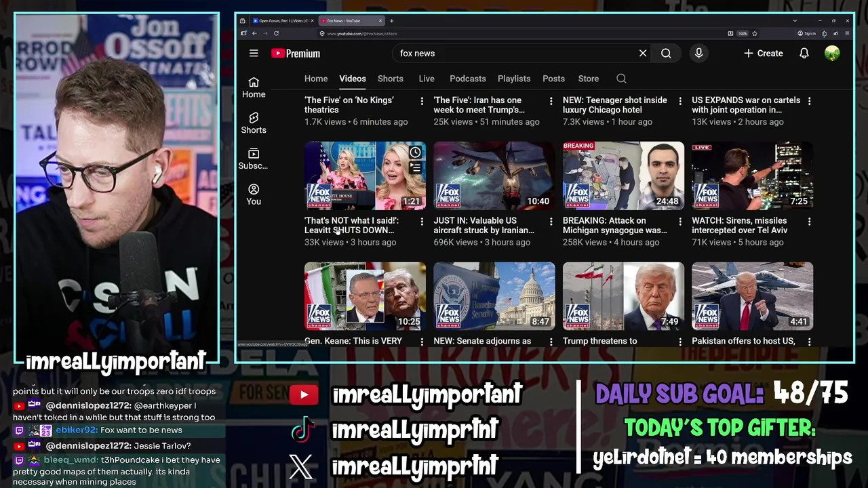Click the channel search magnifier icon
This screenshot has height=488, width=868.
coord(621,79)
